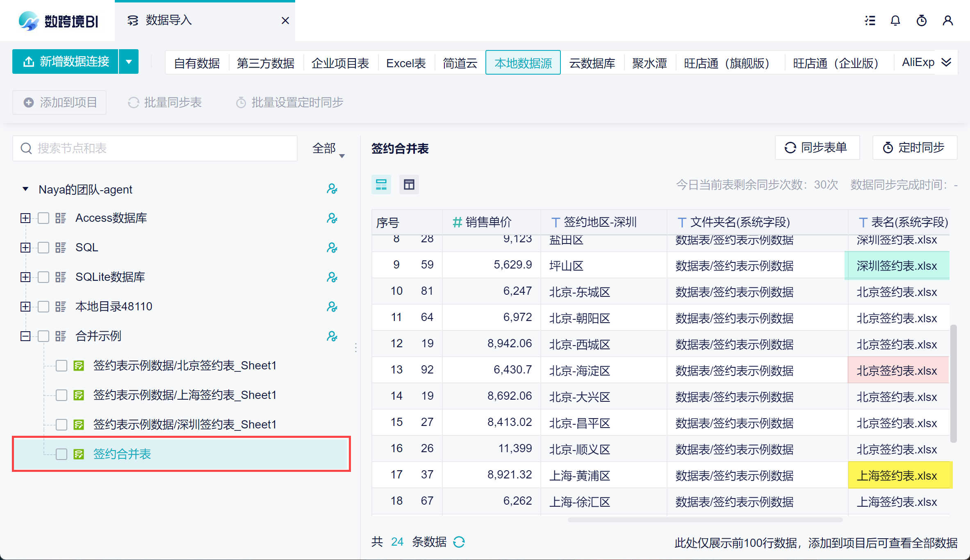970x560 pixels.
Task: Click the 同步表单 button
Action: [817, 148]
